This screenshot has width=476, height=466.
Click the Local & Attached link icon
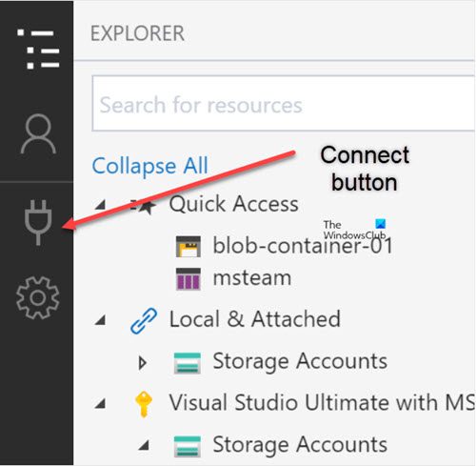tap(144, 321)
